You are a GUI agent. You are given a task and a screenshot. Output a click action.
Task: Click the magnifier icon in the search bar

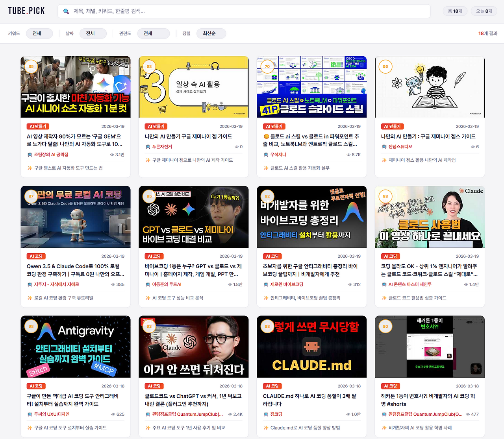(65, 11)
